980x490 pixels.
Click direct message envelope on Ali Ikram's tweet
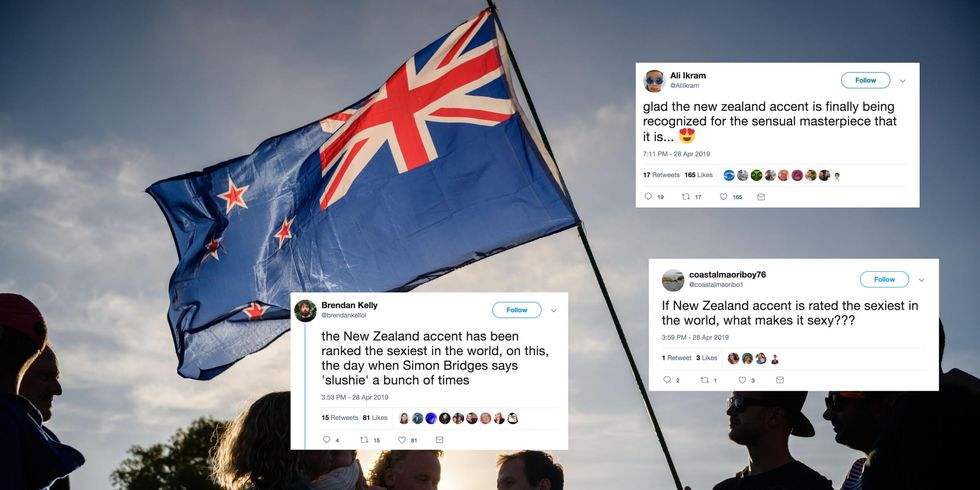761,197
